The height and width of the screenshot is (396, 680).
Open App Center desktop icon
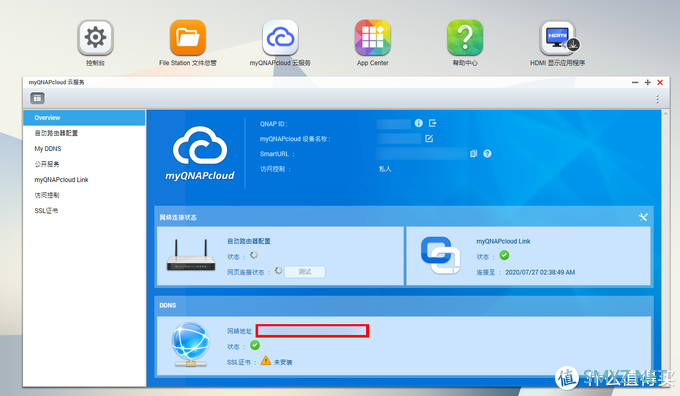tap(373, 38)
